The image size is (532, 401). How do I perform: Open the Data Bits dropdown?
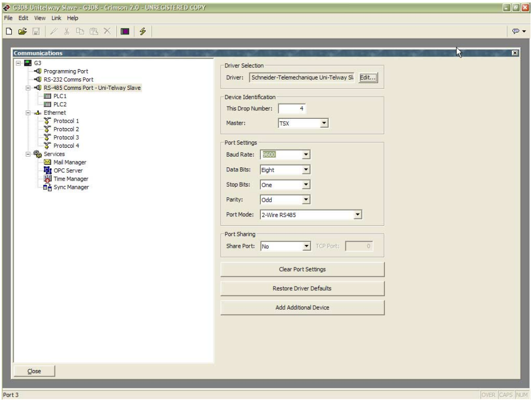pyautogui.click(x=305, y=169)
